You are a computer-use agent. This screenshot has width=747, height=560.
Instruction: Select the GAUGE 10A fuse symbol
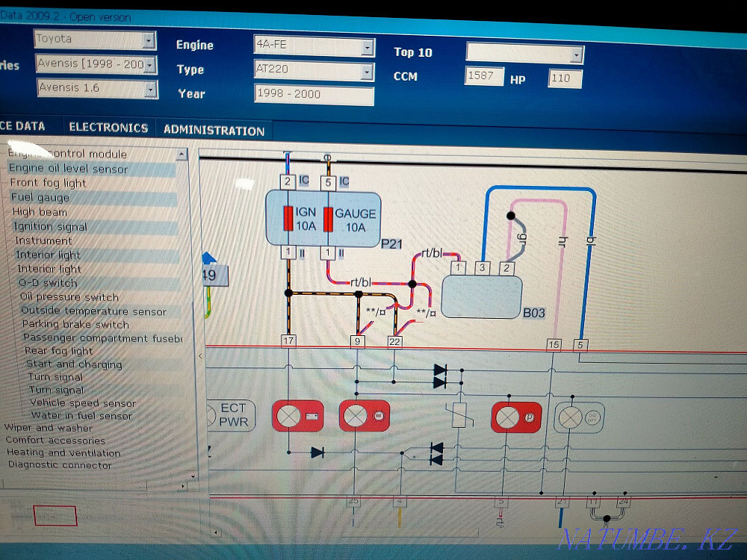coord(328,220)
